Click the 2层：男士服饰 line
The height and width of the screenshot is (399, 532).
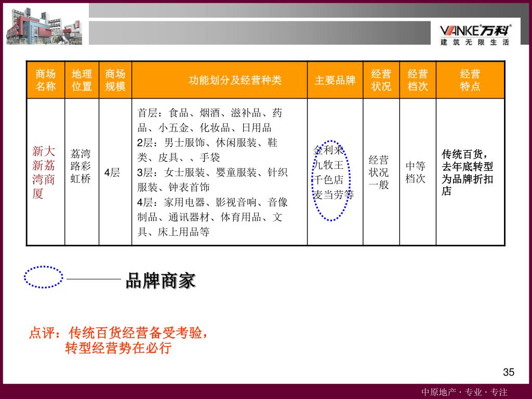tap(207, 142)
